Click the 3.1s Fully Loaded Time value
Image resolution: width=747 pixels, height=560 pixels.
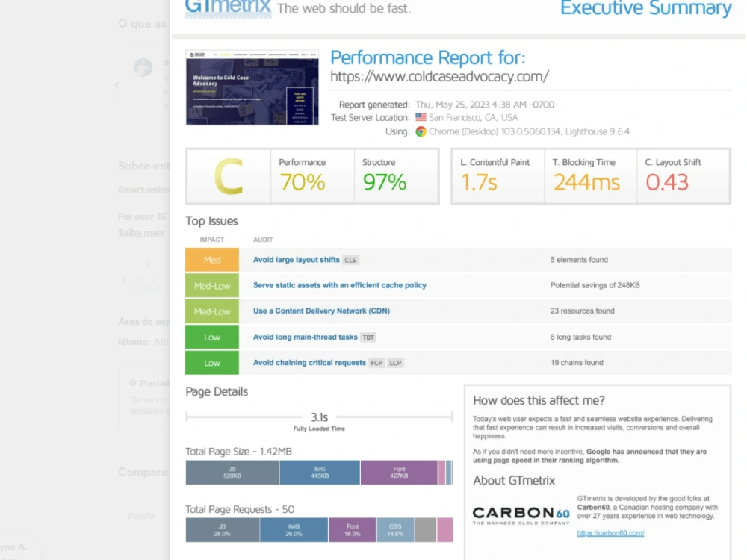point(319,417)
